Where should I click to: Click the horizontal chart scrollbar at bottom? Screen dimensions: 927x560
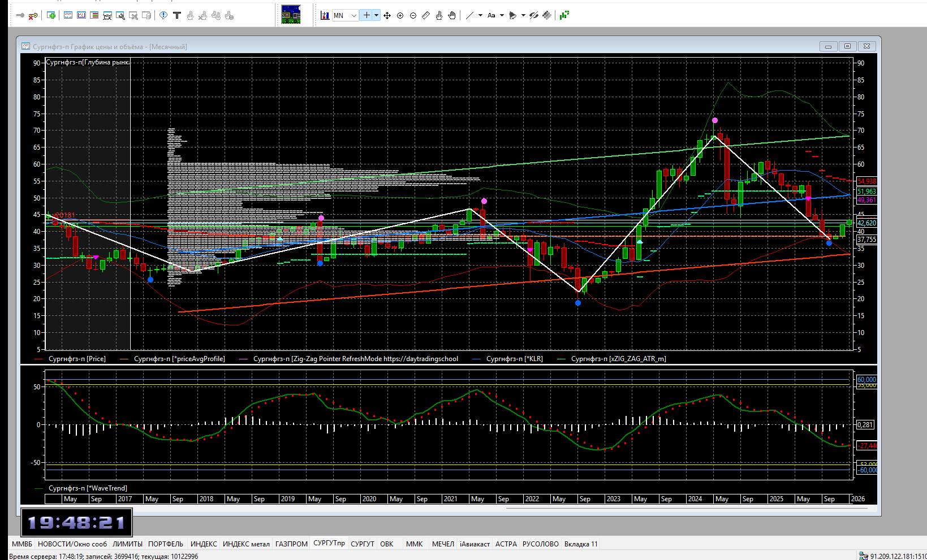point(687,507)
